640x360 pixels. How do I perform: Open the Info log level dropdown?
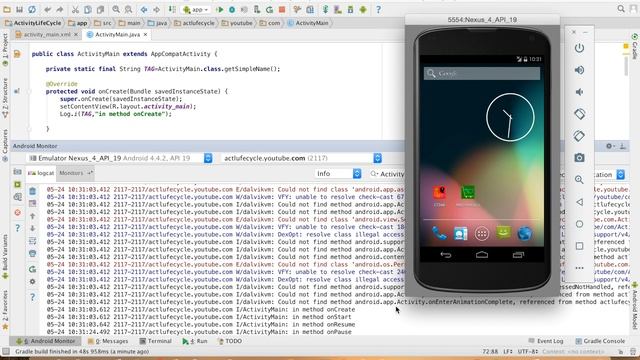point(338,174)
